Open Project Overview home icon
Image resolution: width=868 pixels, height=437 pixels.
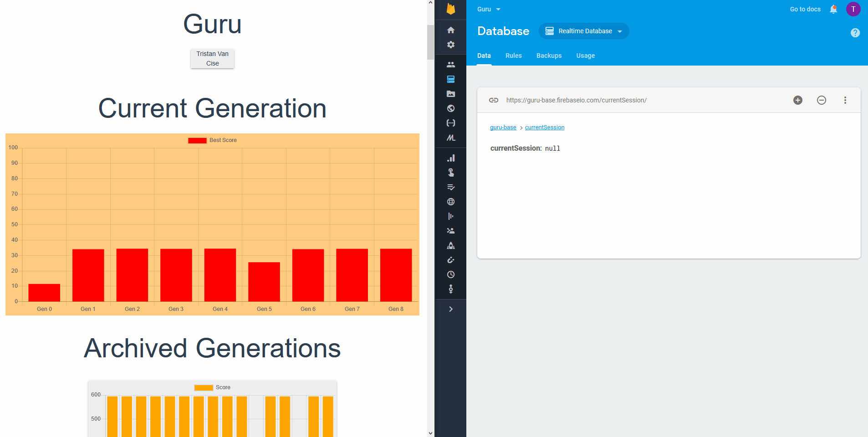(451, 30)
